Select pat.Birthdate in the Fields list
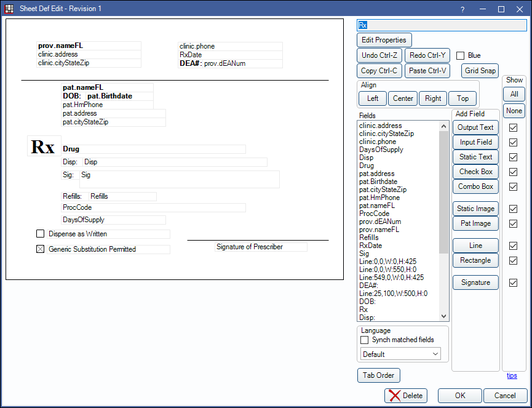Screen dimensions: 532x408 [378, 182]
